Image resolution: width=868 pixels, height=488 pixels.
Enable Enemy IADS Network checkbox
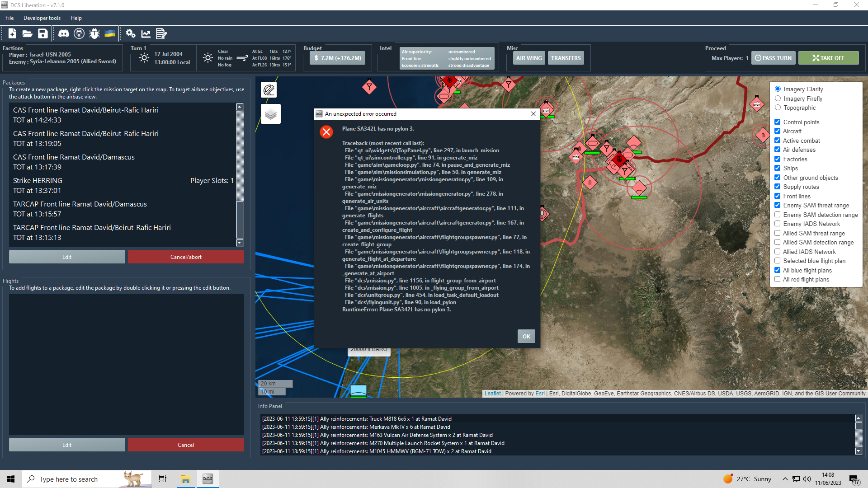777,224
